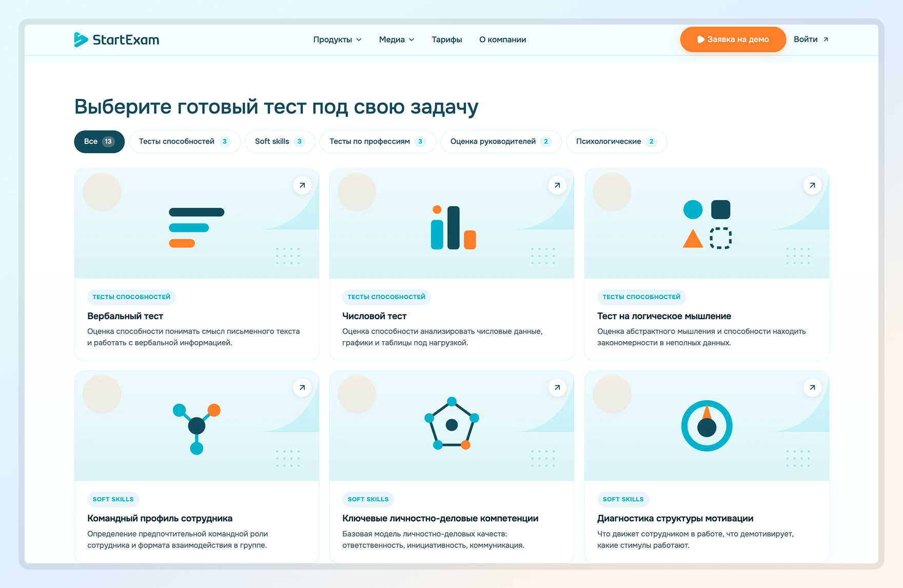Open Тест на логическое мышление title
The image size is (903, 588).
664,316
